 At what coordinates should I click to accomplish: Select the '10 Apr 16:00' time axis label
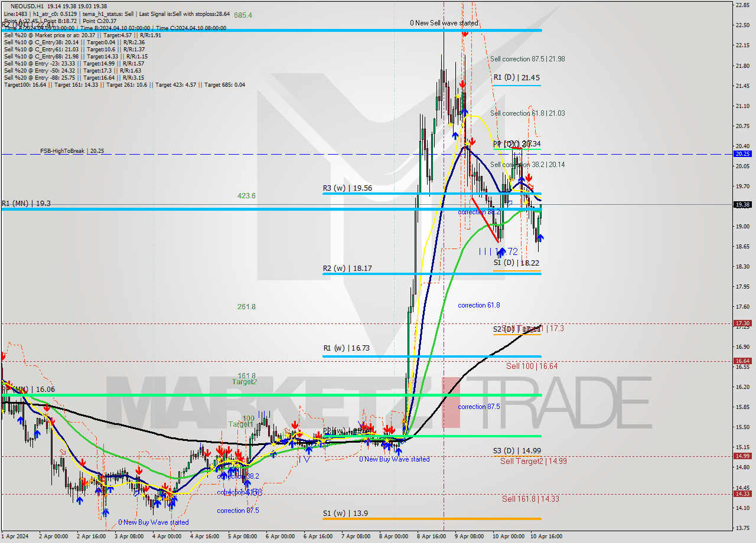[x=547, y=537]
